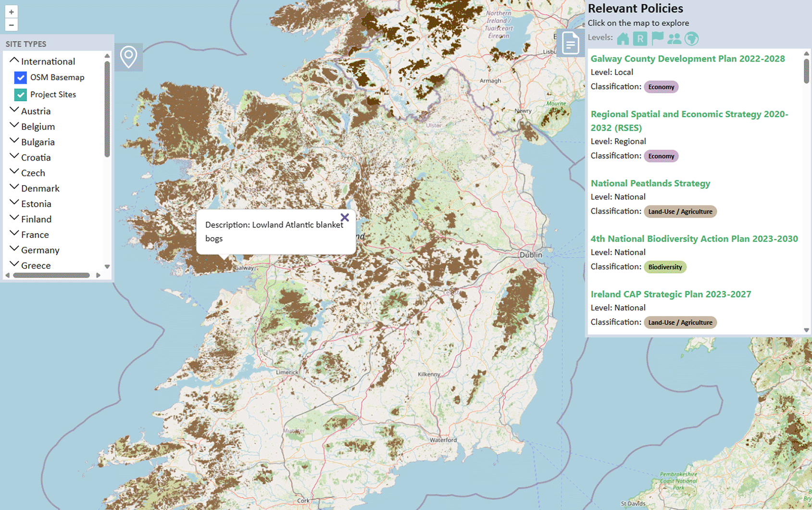Expand the Germany tree item
The image size is (812, 510).
click(14, 249)
